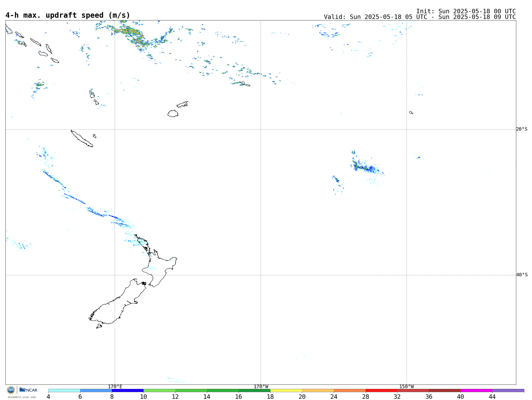Click colorbar tick label 18
Screen dimensions: 532x400
click(x=270, y=397)
